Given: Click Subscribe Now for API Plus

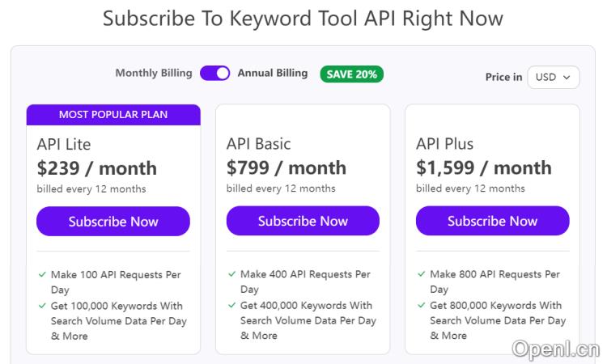Looking at the screenshot, I should click(492, 222).
